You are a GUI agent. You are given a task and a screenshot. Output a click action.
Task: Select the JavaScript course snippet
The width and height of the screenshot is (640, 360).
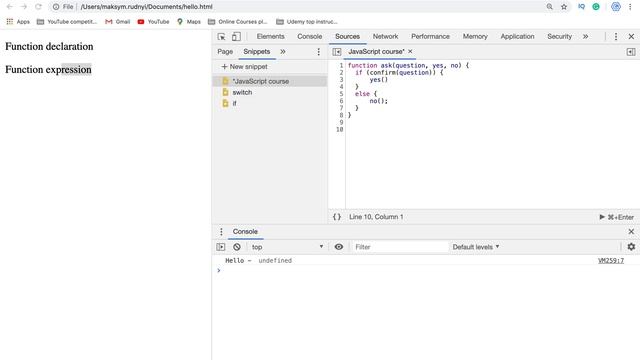click(x=270, y=81)
